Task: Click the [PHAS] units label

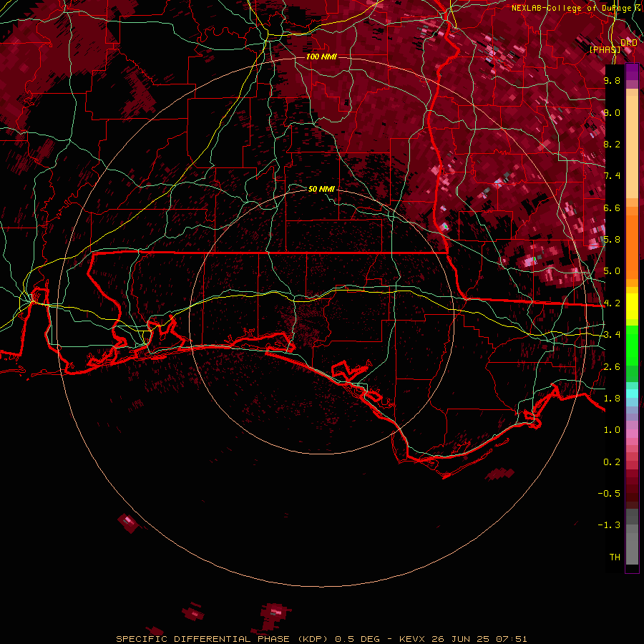Action: click(x=605, y=49)
